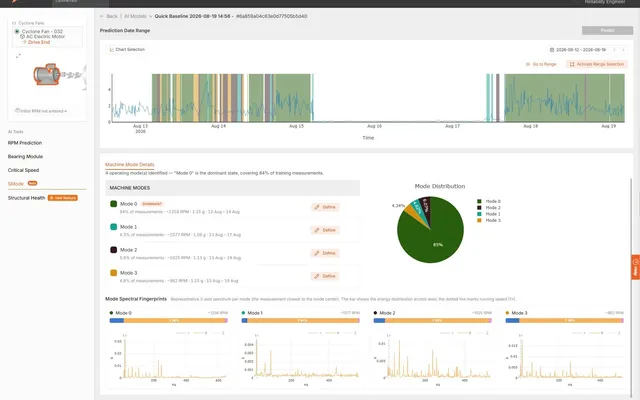This screenshot has width=640, height=400.
Task: Select Cyclone Fan - 032 radio button
Action: coord(17,31)
